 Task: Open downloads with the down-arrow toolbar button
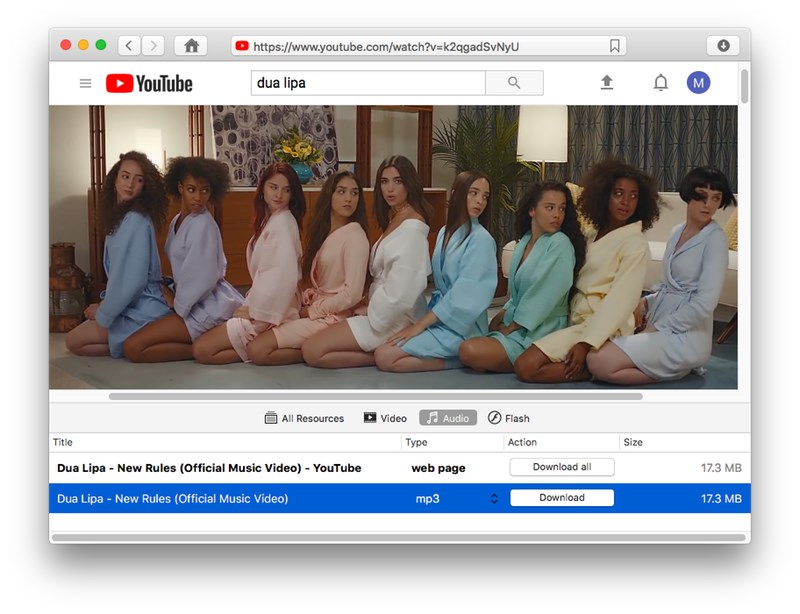click(x=723, y=46)
